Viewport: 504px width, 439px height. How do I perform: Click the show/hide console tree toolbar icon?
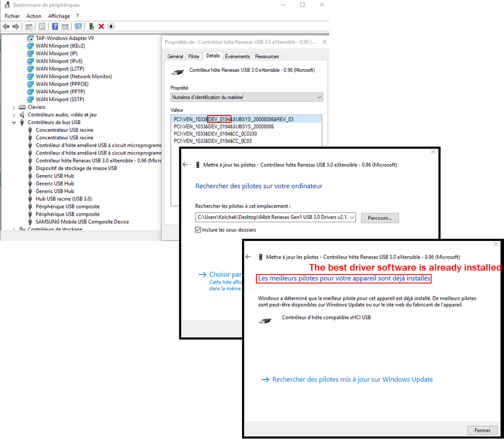[29, 26]
